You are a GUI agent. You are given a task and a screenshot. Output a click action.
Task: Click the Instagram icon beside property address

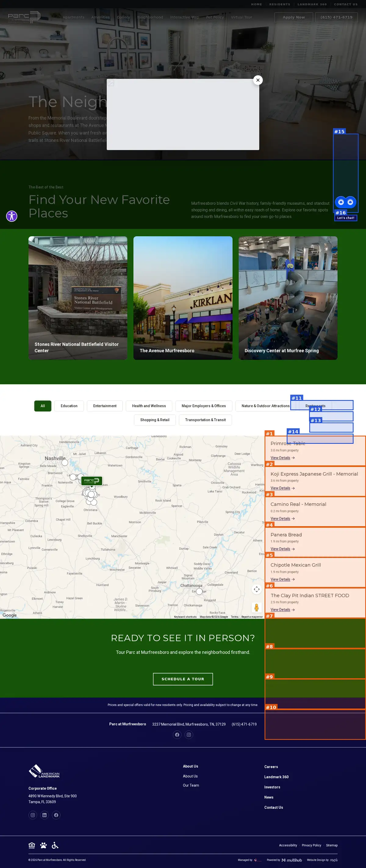point(189,735)
